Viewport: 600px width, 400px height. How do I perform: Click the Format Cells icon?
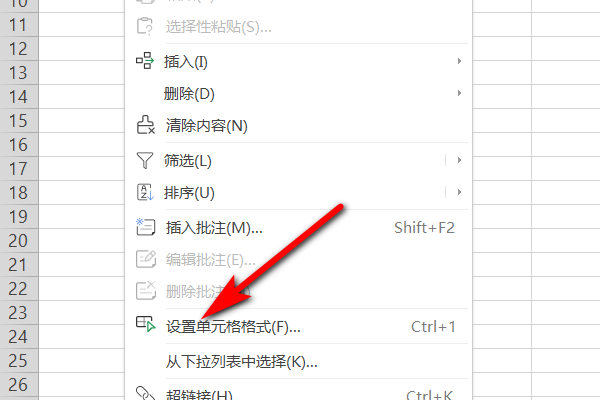pos(146,323)
